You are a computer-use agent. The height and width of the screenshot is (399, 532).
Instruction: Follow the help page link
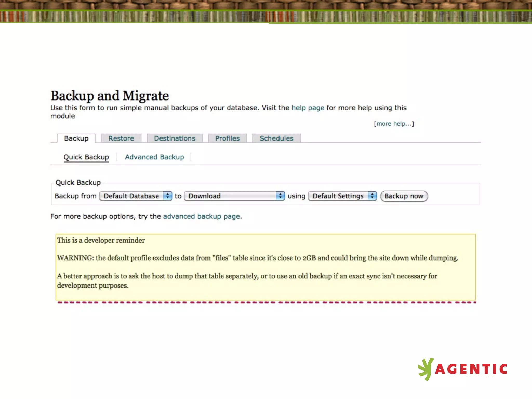tap(308, 108)
